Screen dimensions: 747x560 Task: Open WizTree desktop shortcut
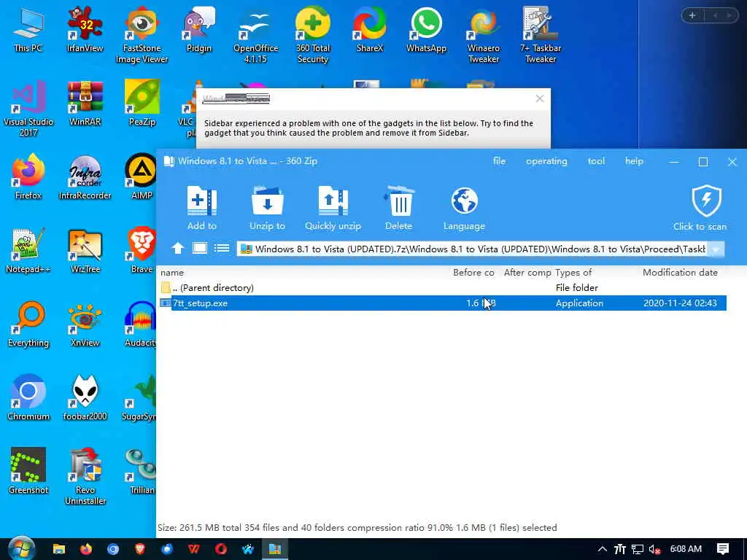click(85, 251)
